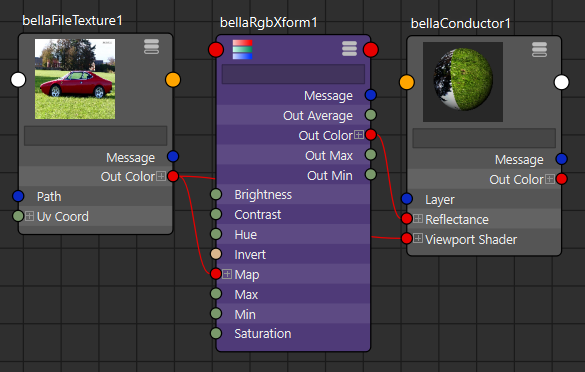Click the Saturation input port
585x372 pixels.
tap(216, 333)
